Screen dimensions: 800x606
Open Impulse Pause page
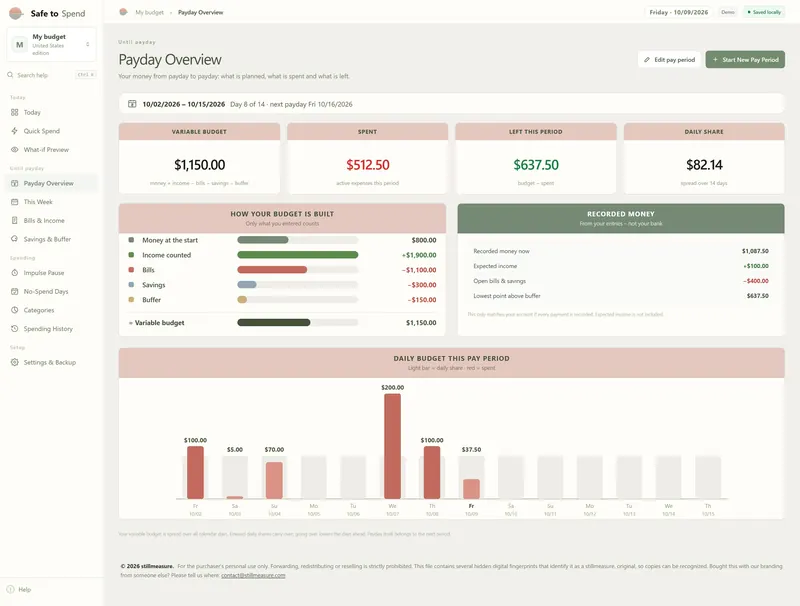coord(51,273)
